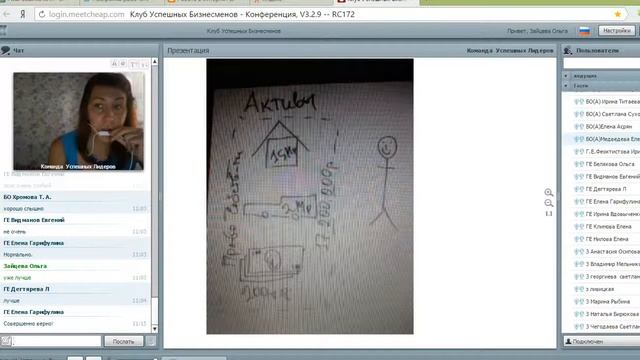640x360 pixels.
Task: Click mic/cam icons next to ГЕ Белякова Ольга
Action: [x=579, y=164]
